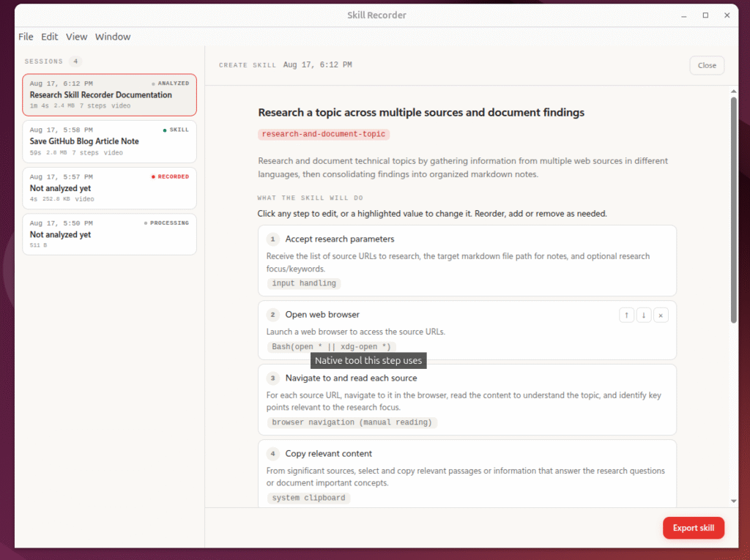Edit the skill title about researching a topic
This screenshot has height=560, width=750.
point(421,113)
